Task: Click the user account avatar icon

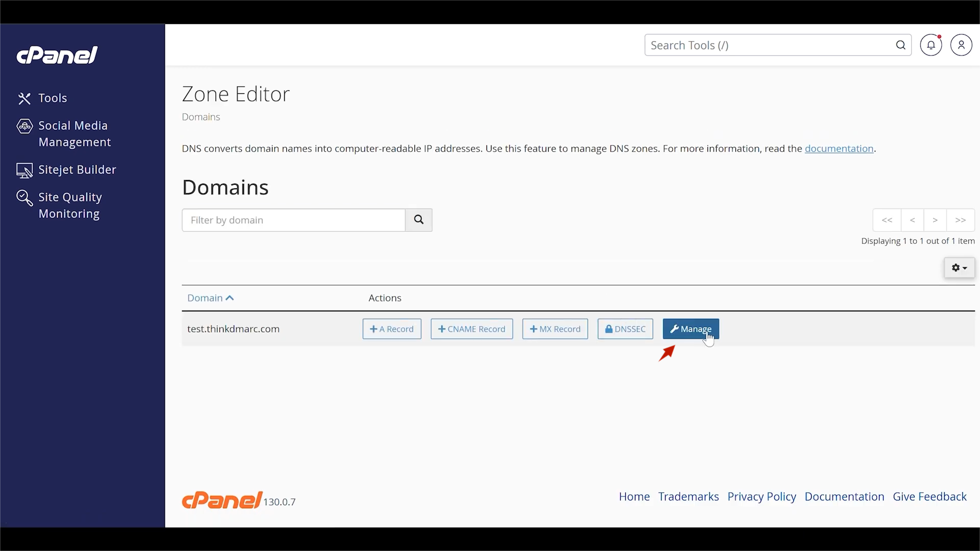Action: tap(962, 45)
